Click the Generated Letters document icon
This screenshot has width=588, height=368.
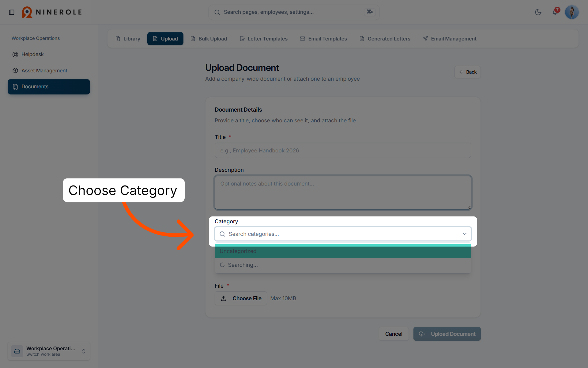[362, 39]
